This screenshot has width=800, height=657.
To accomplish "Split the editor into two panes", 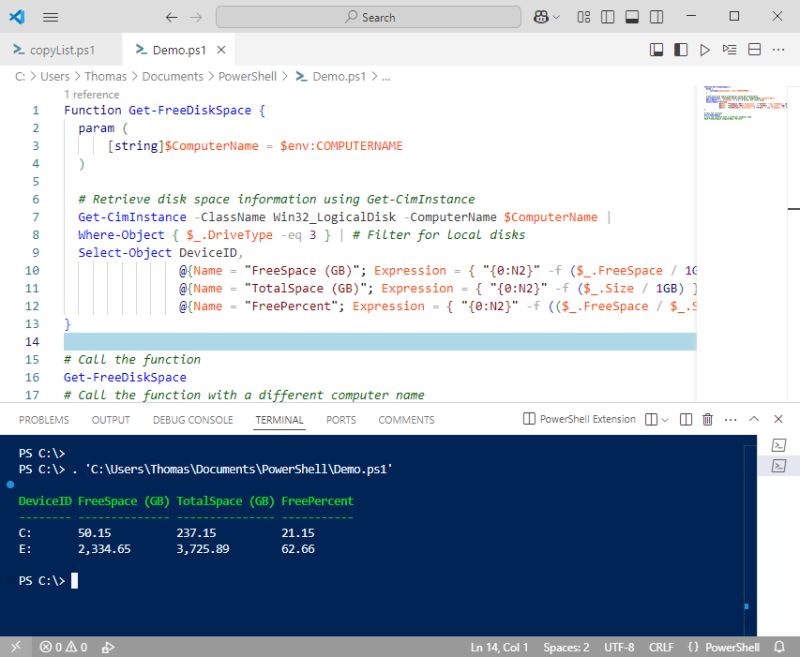I will pos(756,48).
